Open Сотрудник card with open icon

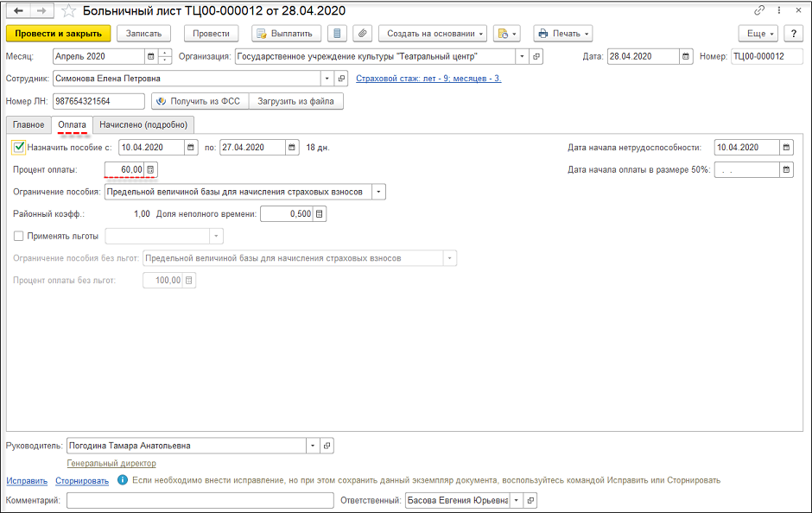click(341, 79)
